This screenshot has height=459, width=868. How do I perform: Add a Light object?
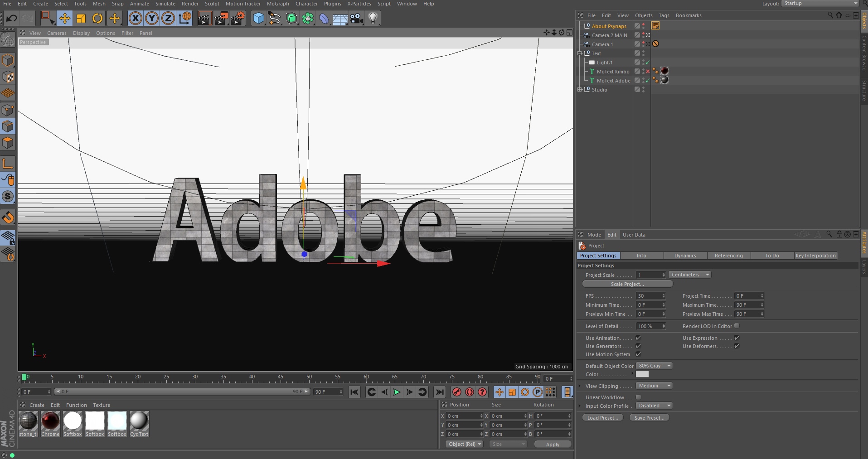click(x=373, y=19)
